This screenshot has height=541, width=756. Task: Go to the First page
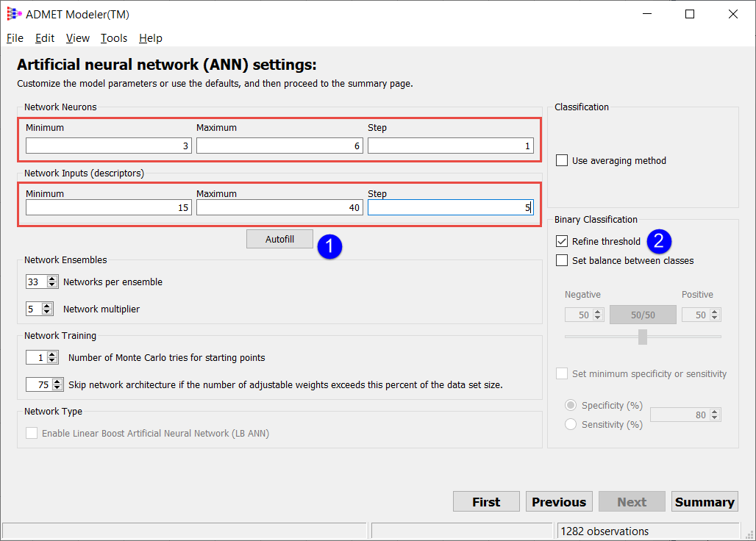coord(486,502)
